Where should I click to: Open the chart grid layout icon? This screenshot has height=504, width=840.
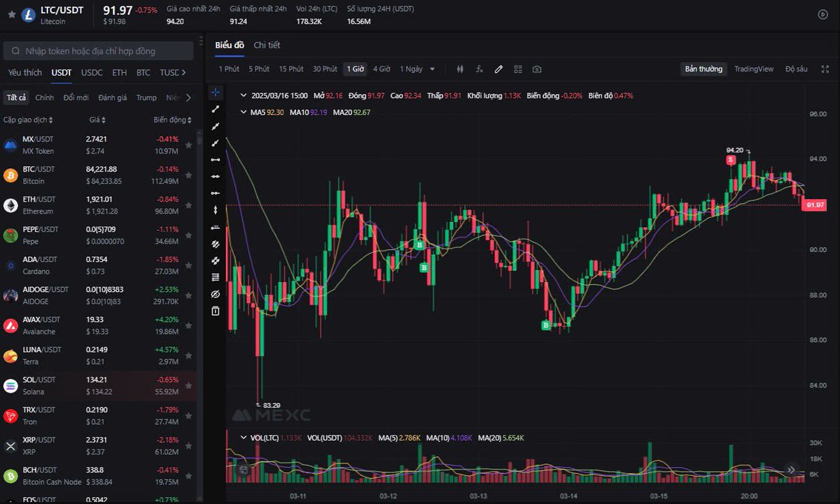tap(518, 69)
